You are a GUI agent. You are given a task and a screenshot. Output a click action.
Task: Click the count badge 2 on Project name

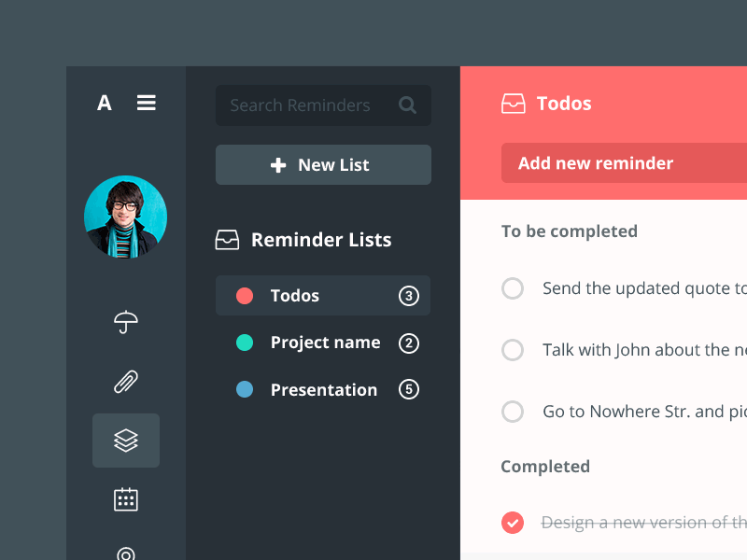(409, 343)
